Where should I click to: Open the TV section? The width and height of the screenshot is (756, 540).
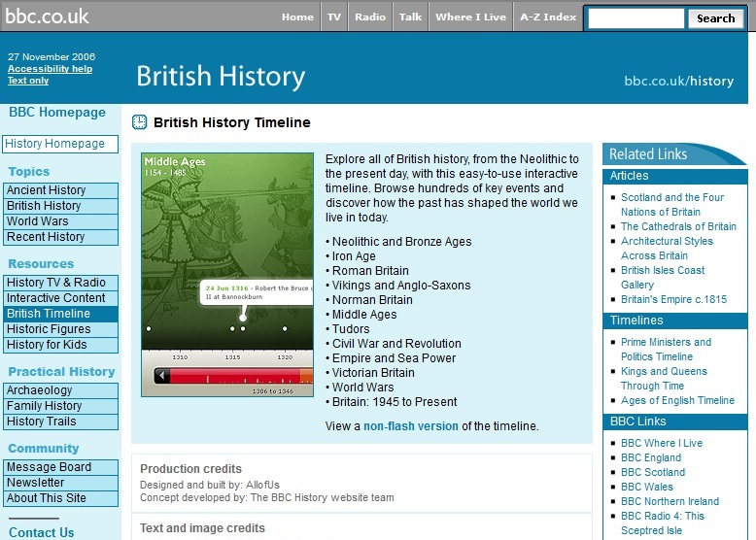click(334, 17)
